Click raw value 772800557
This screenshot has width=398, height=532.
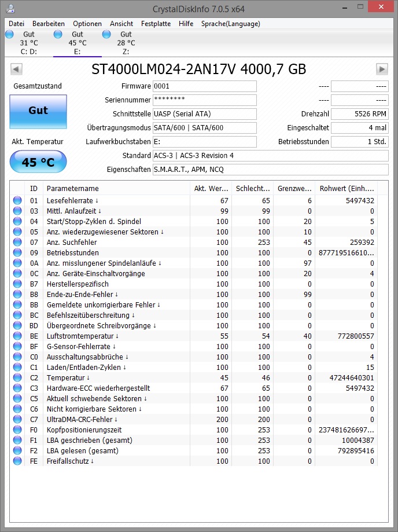point(356,336)
